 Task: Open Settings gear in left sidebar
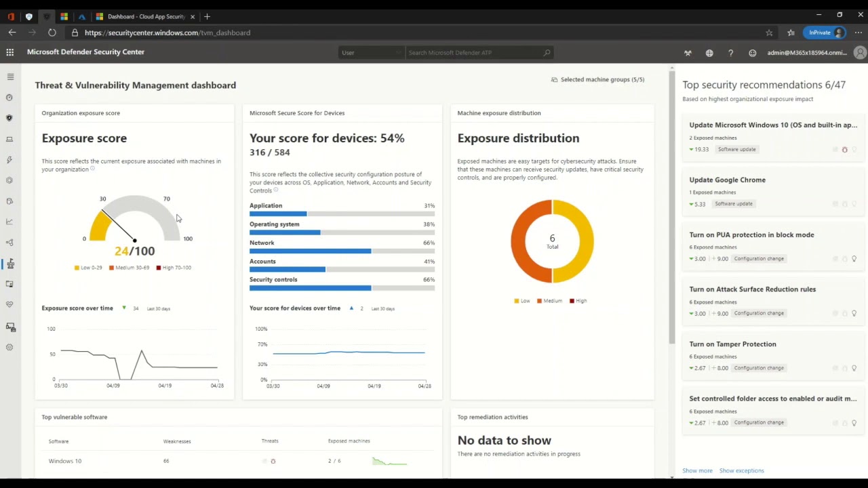click(9, 347)
